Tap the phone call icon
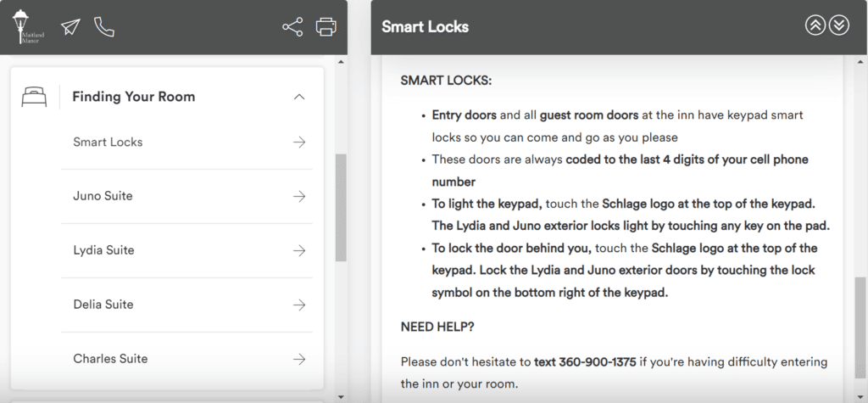The image size is (868, 403). [104, 27]
